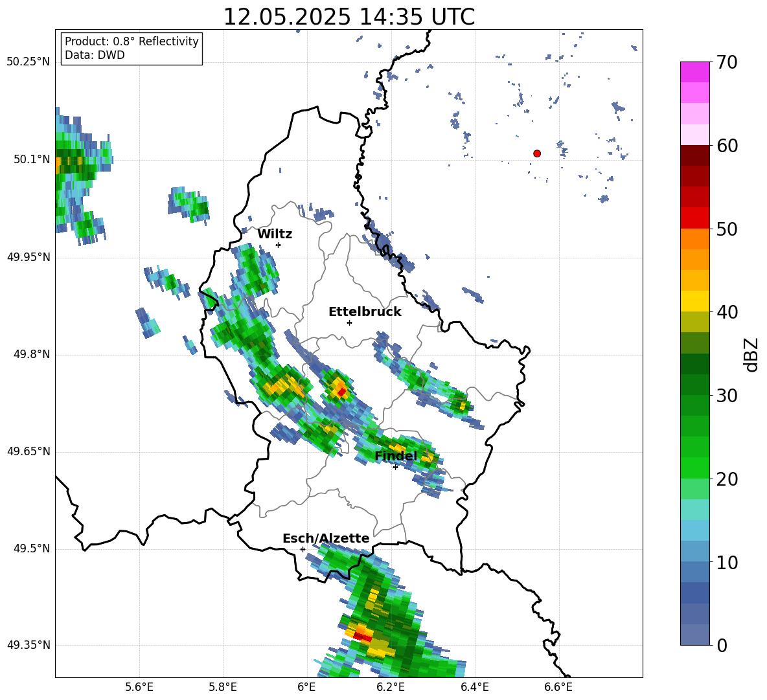This screenshot has width=767, height=700.
Task: Click the Wiltz location cross marker
Action: pyautogui.click(x=279, y=245)
